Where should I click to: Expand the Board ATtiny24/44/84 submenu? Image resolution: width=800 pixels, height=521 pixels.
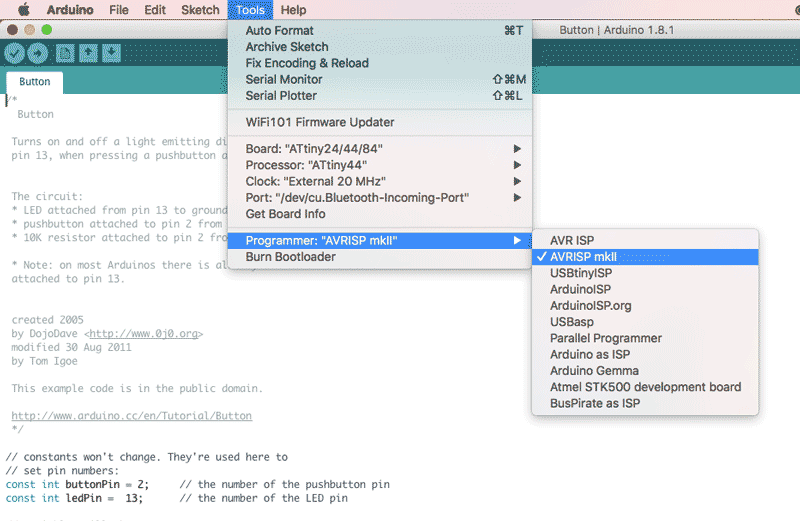pos(380,149)
